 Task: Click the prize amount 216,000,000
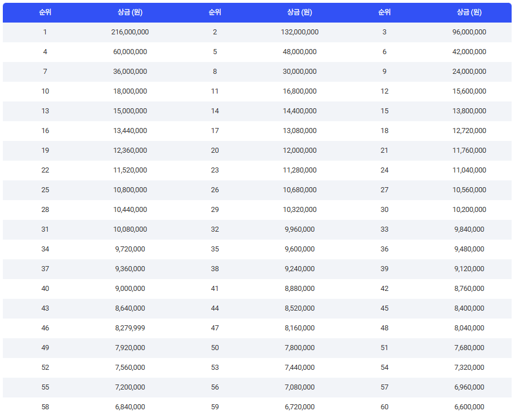[130, 32]
